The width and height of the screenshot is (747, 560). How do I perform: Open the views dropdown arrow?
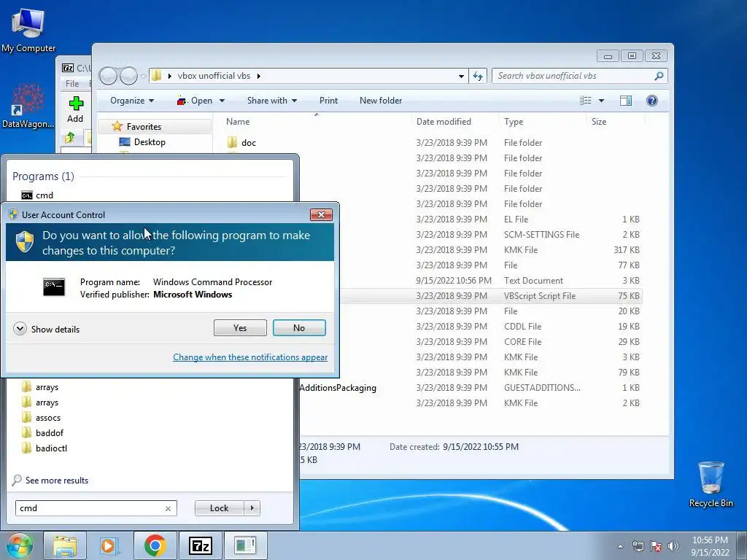tap(601, 101)
